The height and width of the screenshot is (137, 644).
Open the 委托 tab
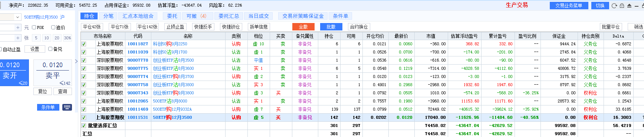pyautogui.click(x=172, y=16)
